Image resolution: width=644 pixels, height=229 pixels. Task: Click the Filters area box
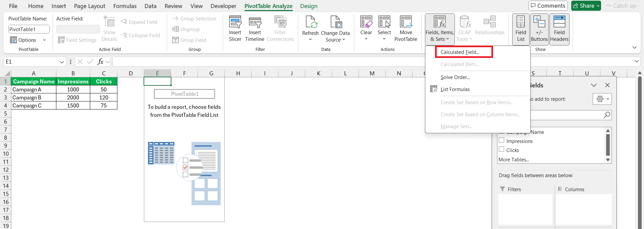tap(525, 209)
